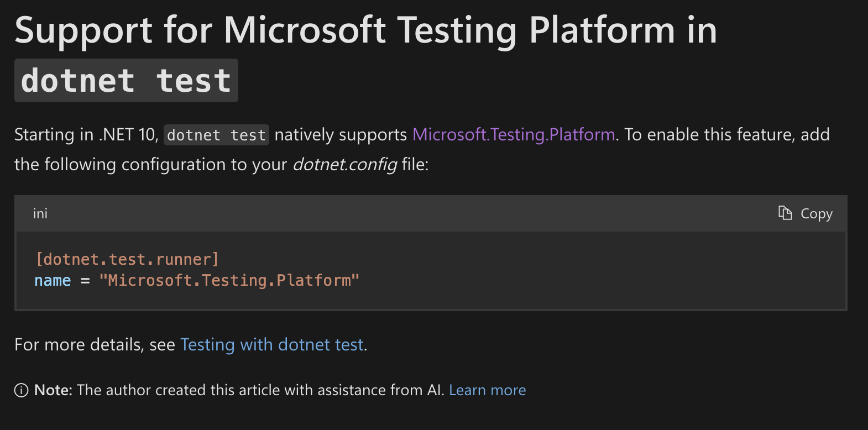Click the ini language label
Screen dimensions: 868x430
(x=40, y=213)
